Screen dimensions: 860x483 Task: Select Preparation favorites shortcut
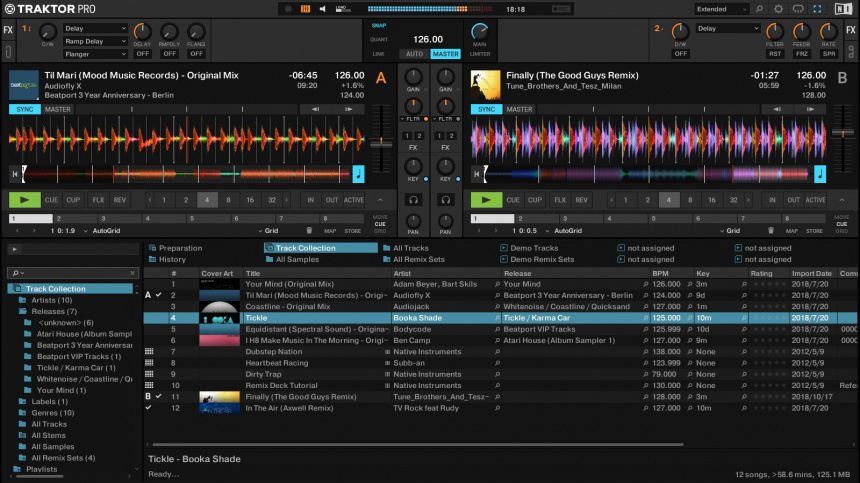(180, 248)
